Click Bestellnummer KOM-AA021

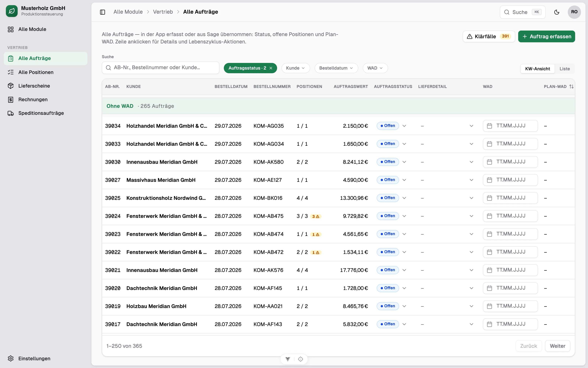tap(268, 306)
